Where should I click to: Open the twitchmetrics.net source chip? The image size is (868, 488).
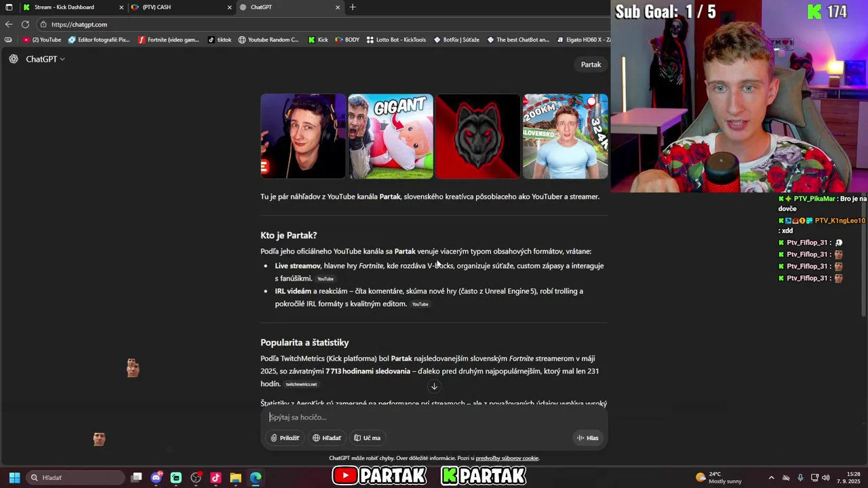coord(301,384)
